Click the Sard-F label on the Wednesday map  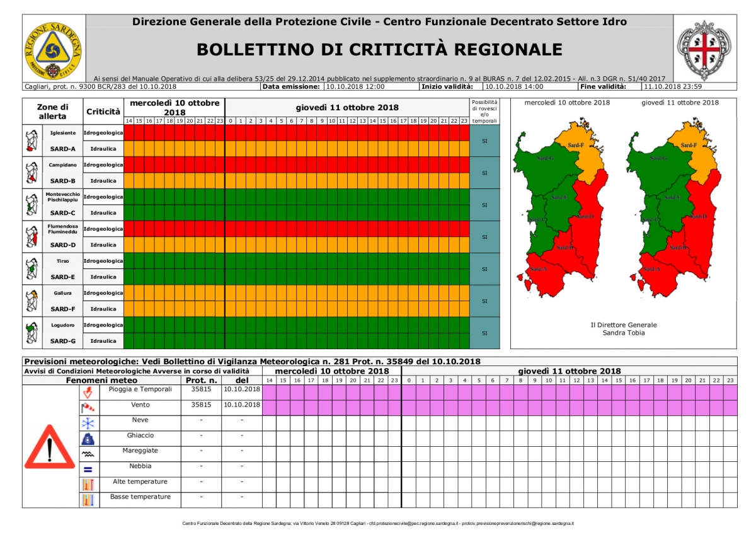click(x=575, y=145)
